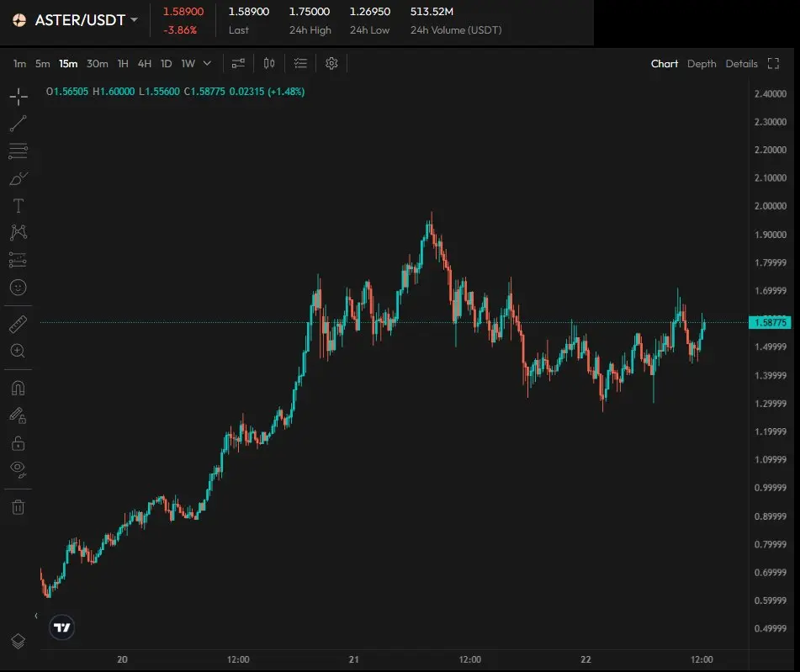Open the object tree layers icon
The height and width of the screenshot is (672, 800).
(x=18, y=641)
